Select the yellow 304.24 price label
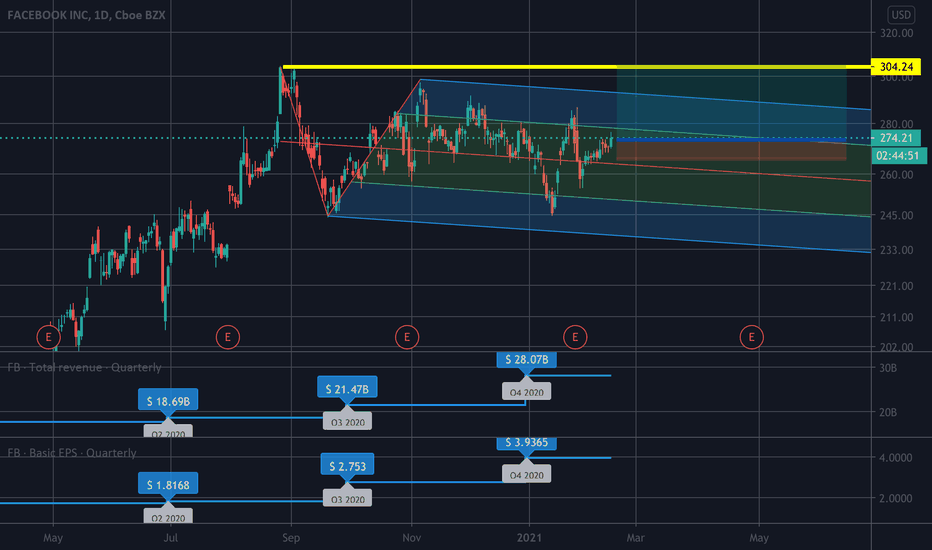This screenshot has width=932, height=550. [x=896, y=67]
